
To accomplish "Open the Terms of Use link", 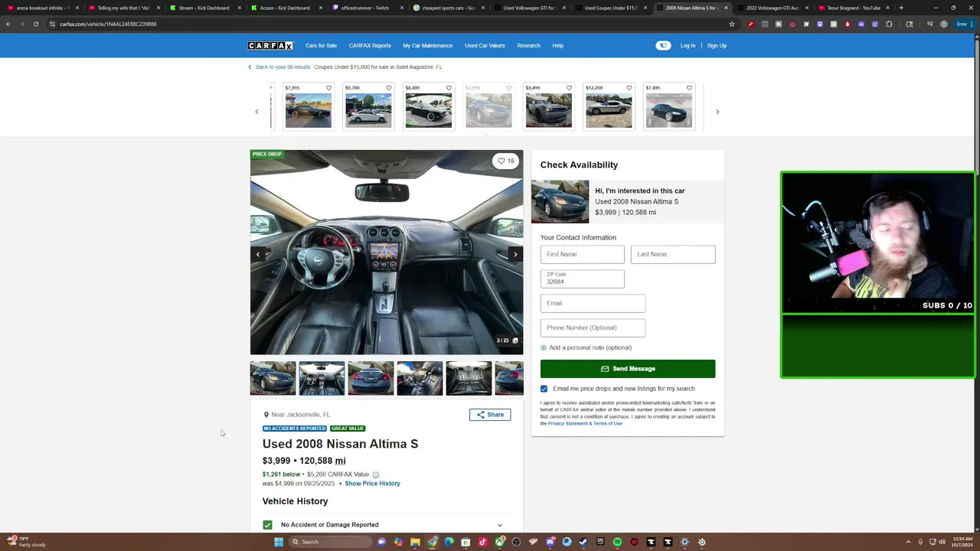I will click(607, 423).
